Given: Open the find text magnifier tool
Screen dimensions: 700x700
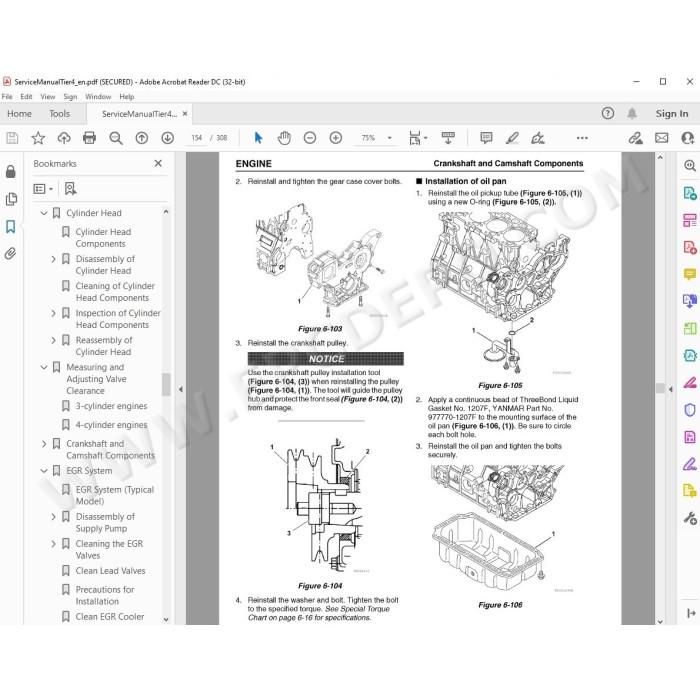Looking at the screenshot, I should [x=116, y=138].
